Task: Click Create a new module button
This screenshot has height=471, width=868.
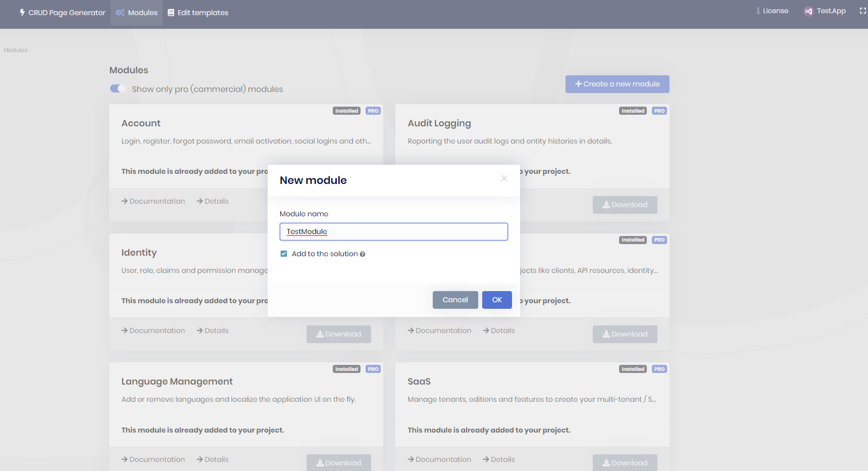Action: tap(617, 84)
